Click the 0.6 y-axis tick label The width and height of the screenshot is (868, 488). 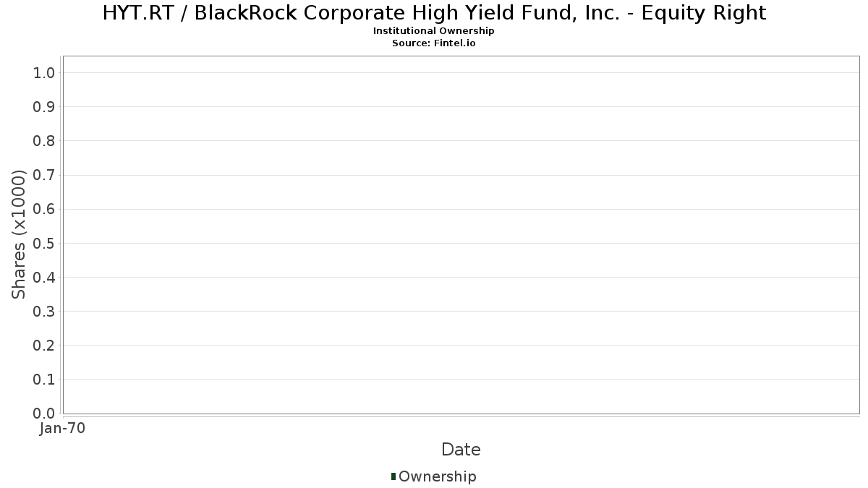(44, 209)
